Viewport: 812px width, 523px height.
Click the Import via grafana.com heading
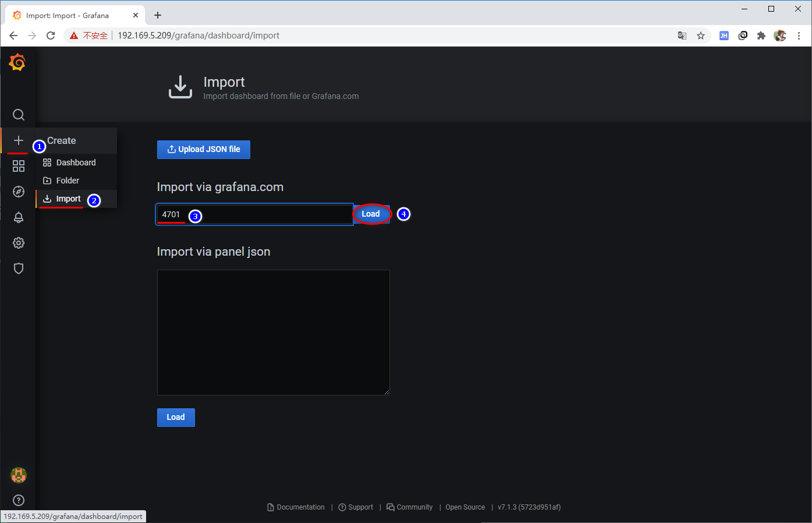click(x=220, y=187)
